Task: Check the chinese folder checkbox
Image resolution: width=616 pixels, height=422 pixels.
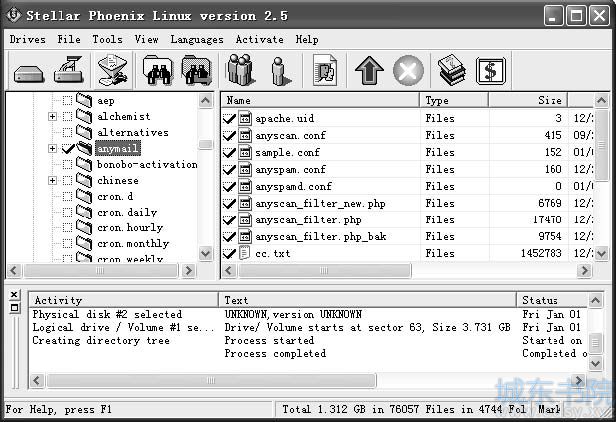Action: (x=68, y=180)
